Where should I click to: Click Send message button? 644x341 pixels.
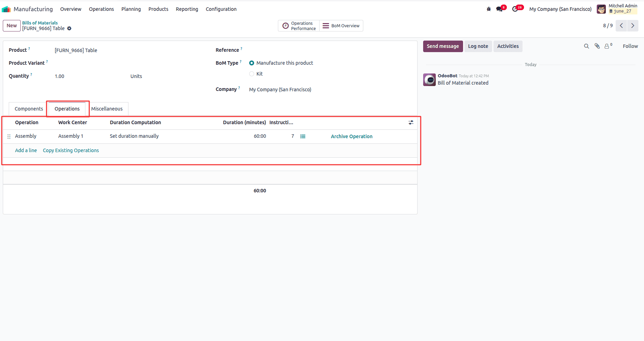pyautogui.click(x=443, y=46)
